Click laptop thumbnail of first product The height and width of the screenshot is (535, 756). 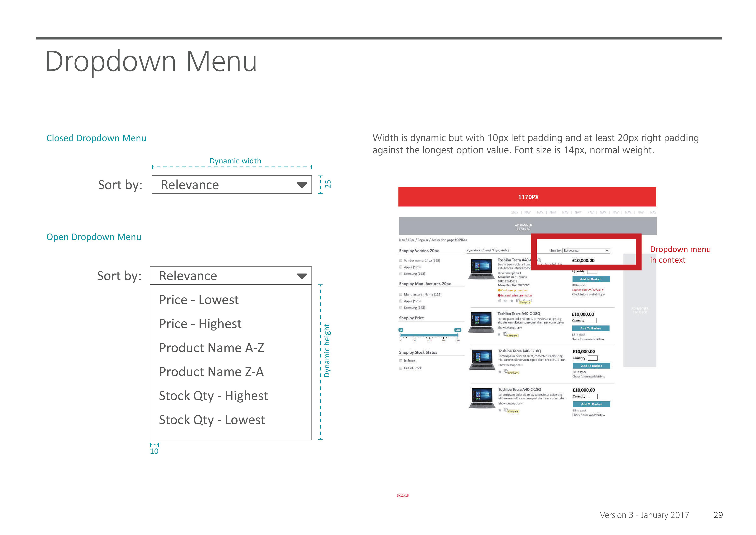pos(481,269)
